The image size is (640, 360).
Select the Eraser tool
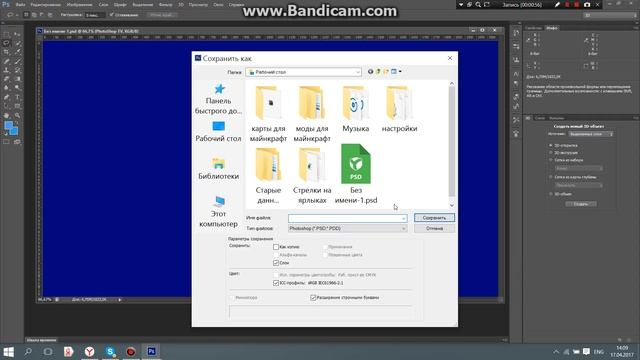(6, 79)
